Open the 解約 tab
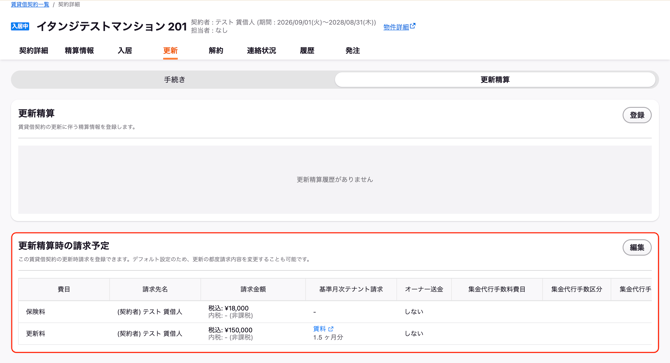 (216, 50)
